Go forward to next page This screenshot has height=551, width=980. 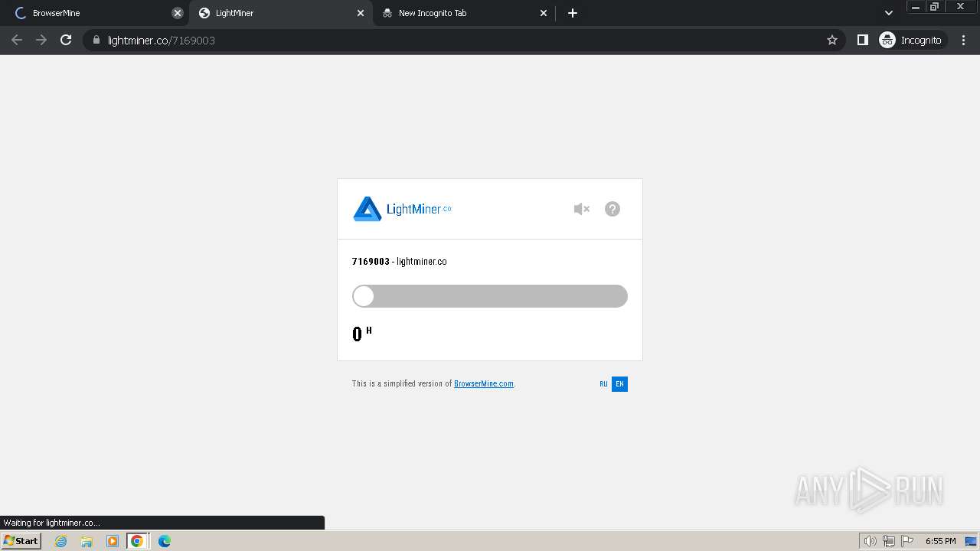(x=41, y=40)
